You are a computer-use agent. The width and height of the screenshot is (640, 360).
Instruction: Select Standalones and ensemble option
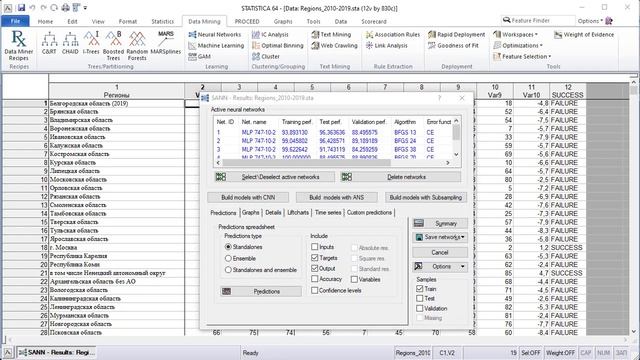pyautogui.click(x=261, y=270)
